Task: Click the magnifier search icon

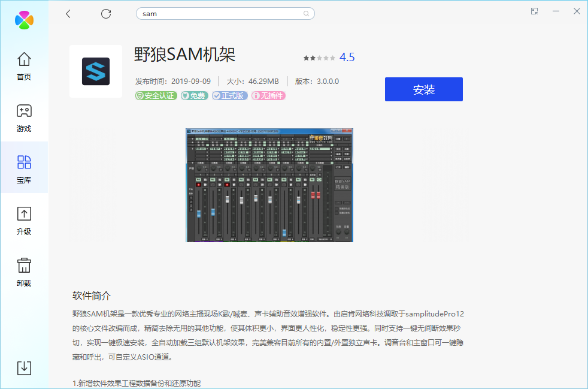Action: point(307,14)
